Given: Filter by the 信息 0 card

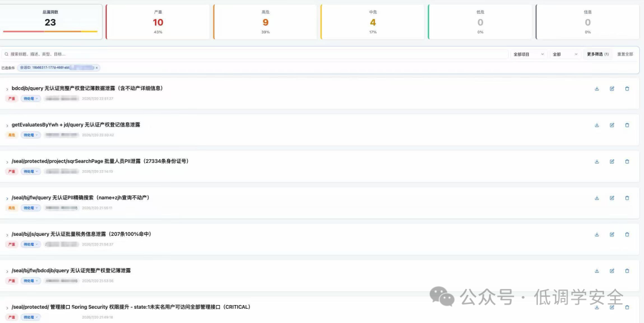Looking at the screenshot, I should click(x=588, y=22).
